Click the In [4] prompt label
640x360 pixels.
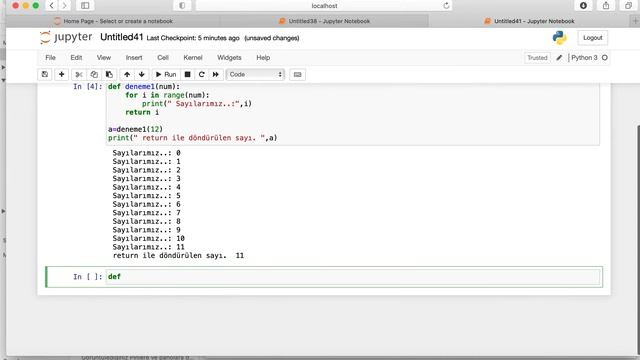point(87,87)
